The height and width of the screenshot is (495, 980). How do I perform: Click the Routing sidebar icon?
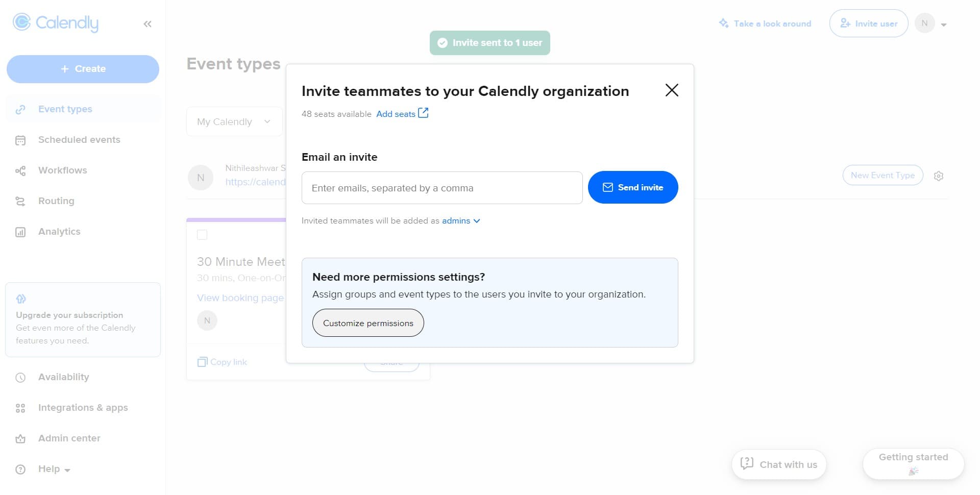tap(20, 201)
